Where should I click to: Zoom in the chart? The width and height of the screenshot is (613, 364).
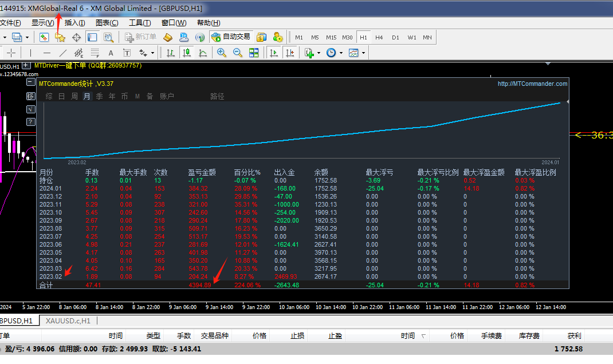tap(221, 53)
